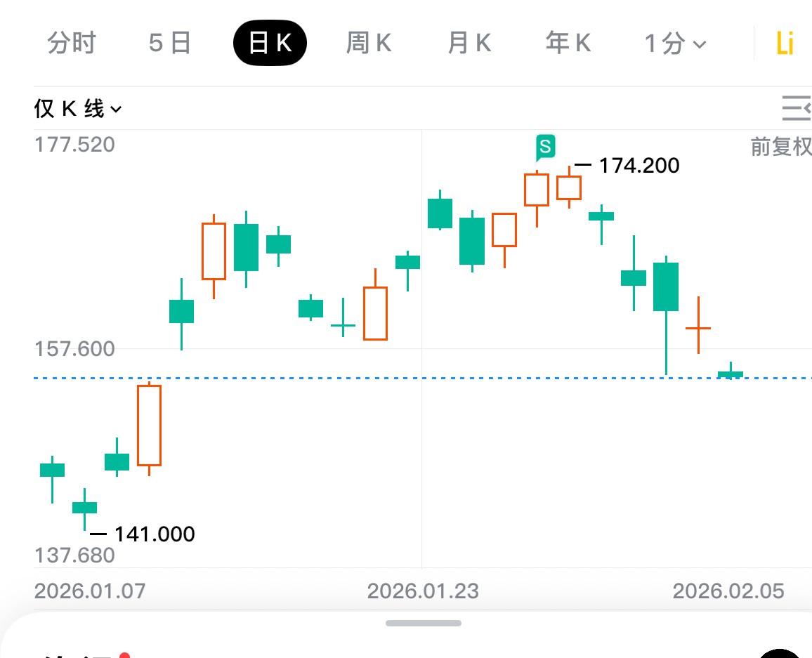This screenshot has width=812, height=658.
Task: Click the 前复权 adjustment option
Action: (x=781, y=147)
